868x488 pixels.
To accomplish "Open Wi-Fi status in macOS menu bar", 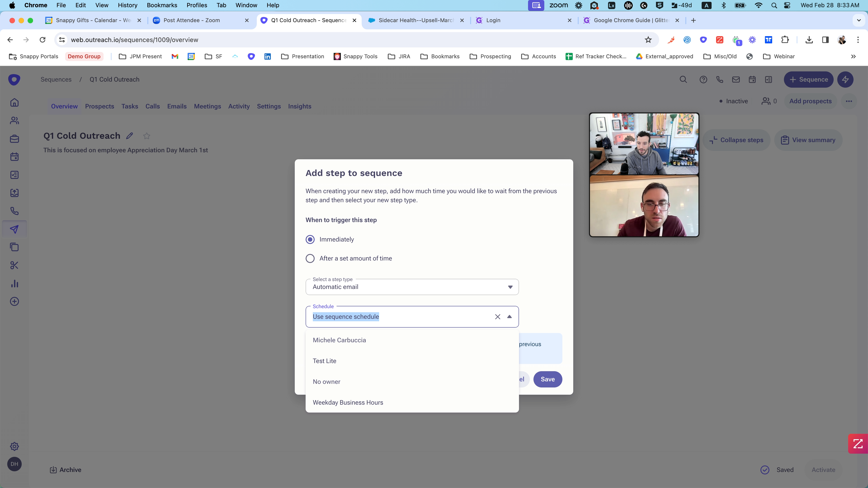I will [x=758, y=5].
